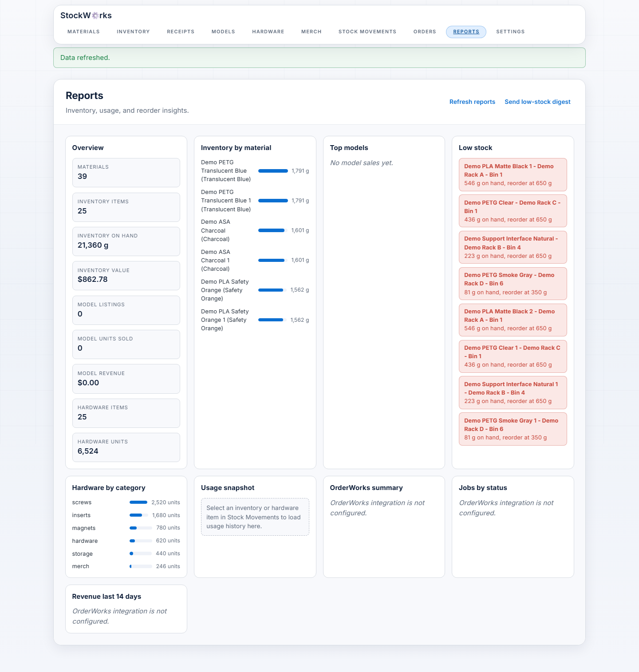Click the 'hardware' category label
Viewport: 639px width, 672px height.
85,541
